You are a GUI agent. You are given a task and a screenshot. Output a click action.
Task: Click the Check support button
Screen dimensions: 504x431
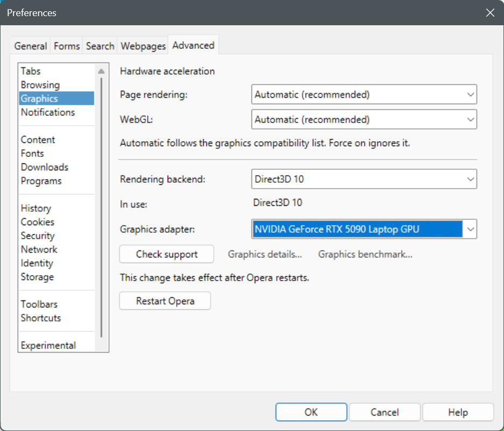[167, 254]
